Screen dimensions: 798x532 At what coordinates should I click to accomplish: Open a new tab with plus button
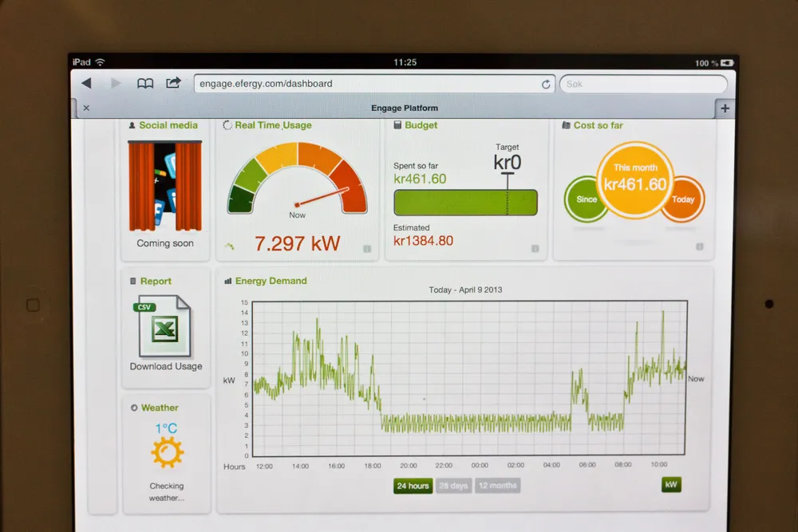(725, 108)
